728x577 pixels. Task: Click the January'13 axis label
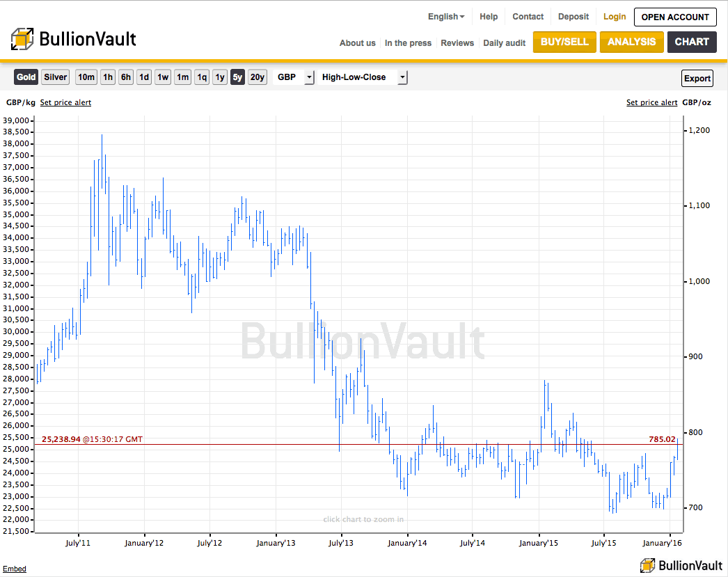tap(276, 543)
